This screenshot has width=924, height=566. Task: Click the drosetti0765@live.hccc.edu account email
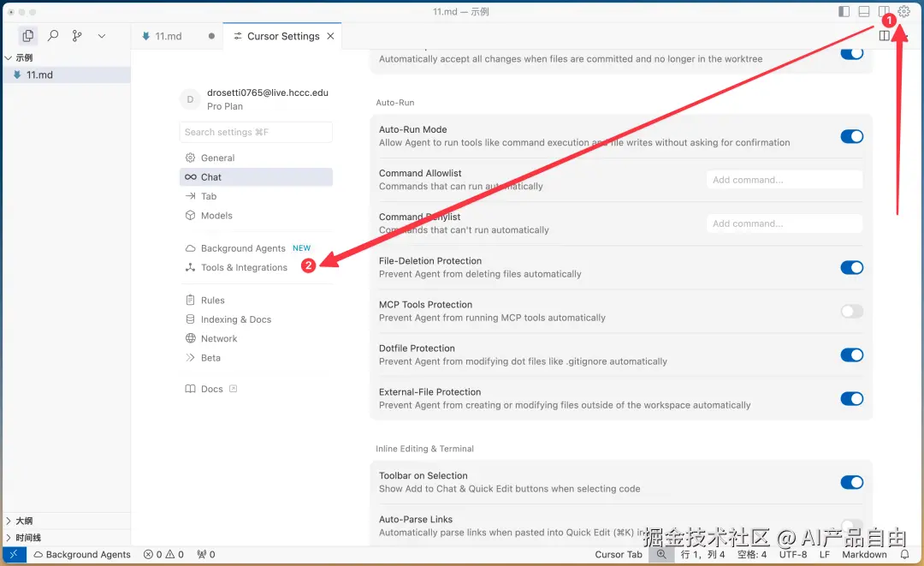pyautogui.click(x=268, y=92)
